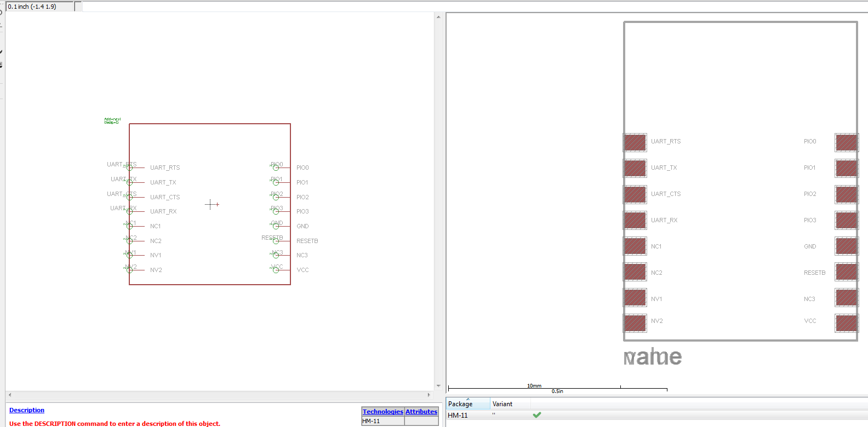Sort by the Package column header
The height and width of the screenshot is (427, 868).
468,403
